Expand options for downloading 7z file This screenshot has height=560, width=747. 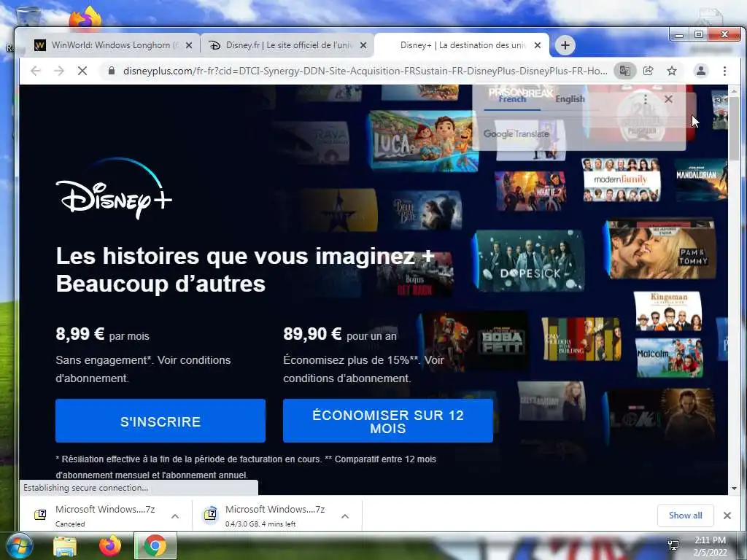click(345, 516)
